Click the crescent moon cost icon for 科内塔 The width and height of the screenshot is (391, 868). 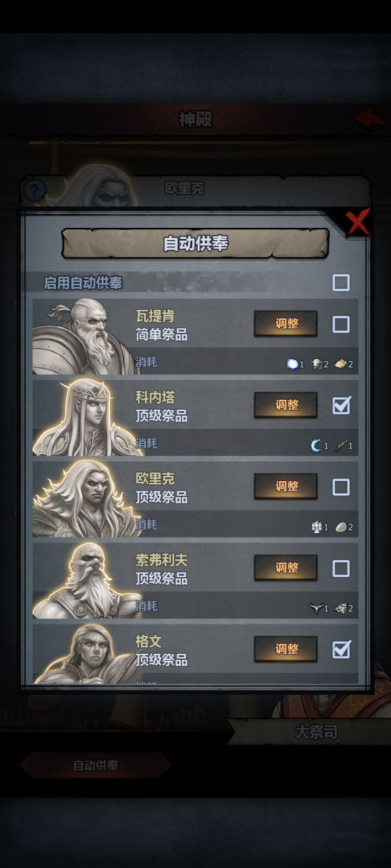[316, 445]
